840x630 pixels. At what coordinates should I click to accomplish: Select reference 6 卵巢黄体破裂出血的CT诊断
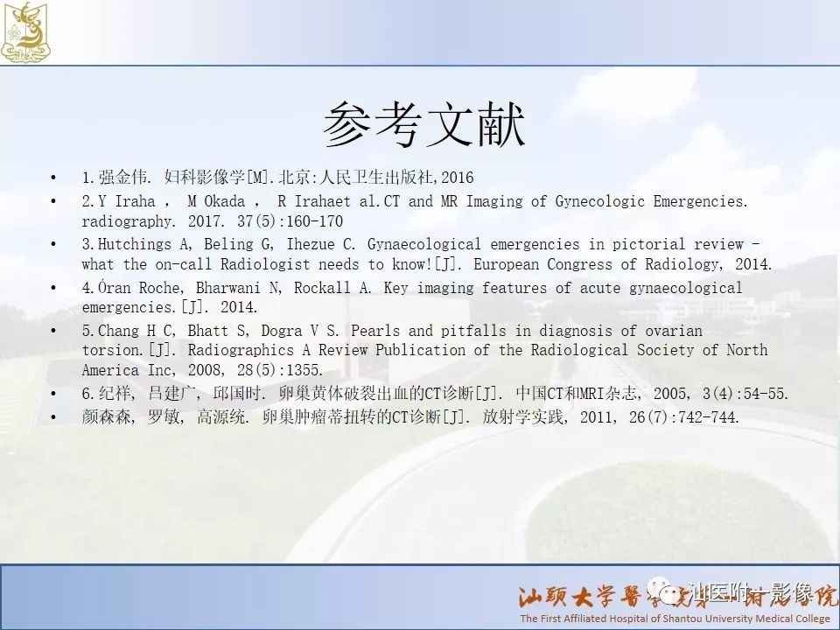tap(436, 394)
